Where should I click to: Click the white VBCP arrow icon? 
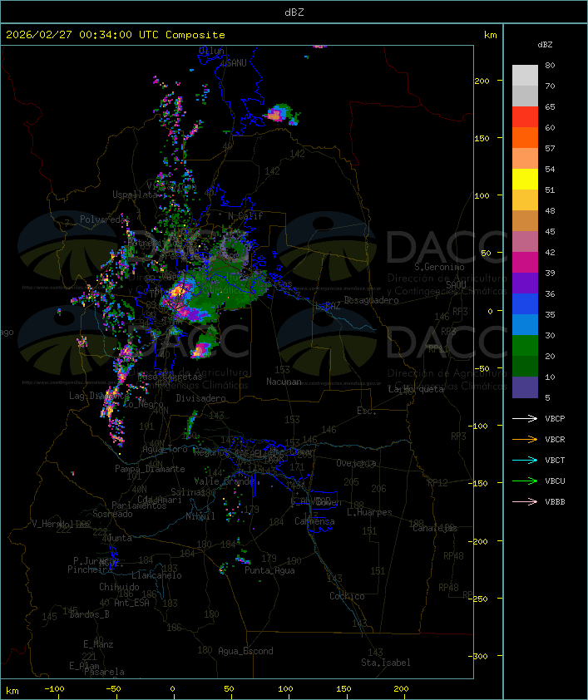click(x=525, y=419)
